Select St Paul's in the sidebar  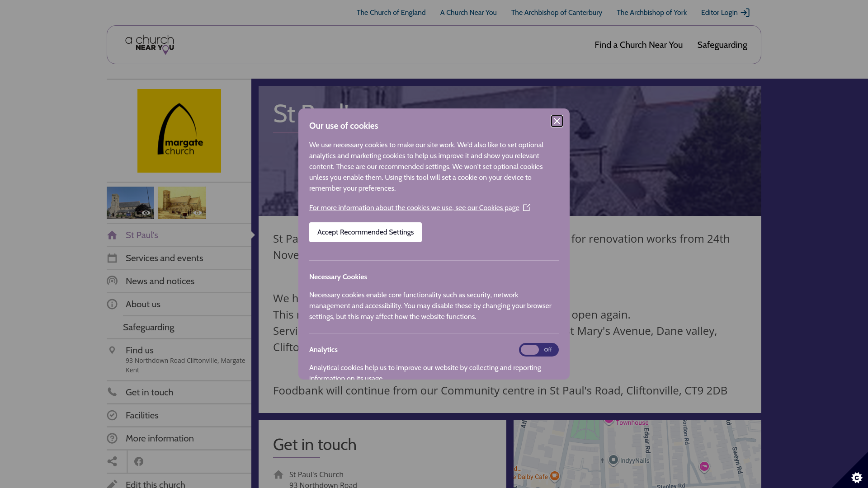tap(179, 235)
